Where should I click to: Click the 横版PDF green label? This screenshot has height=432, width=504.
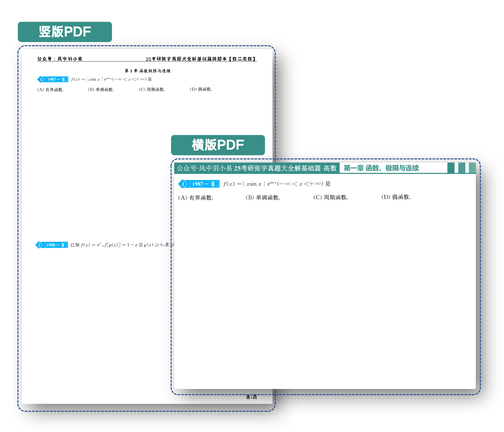[218, 145]
